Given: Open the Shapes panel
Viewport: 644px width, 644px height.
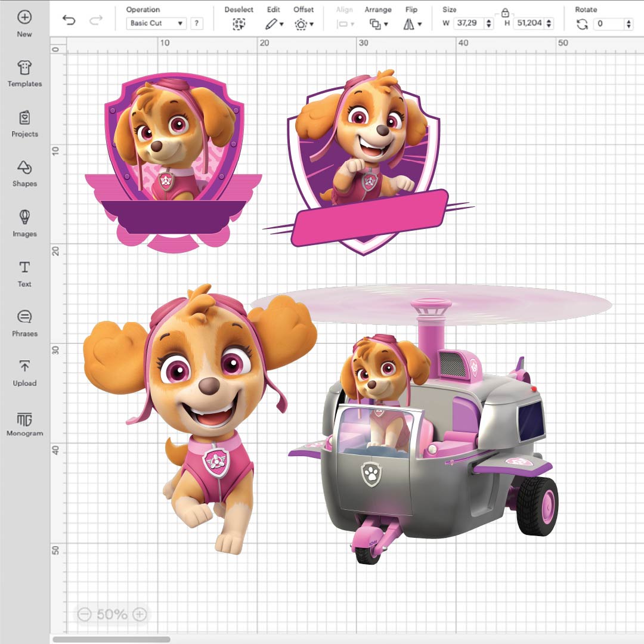Looking at the screenshot, I should [x=24, y=174].
